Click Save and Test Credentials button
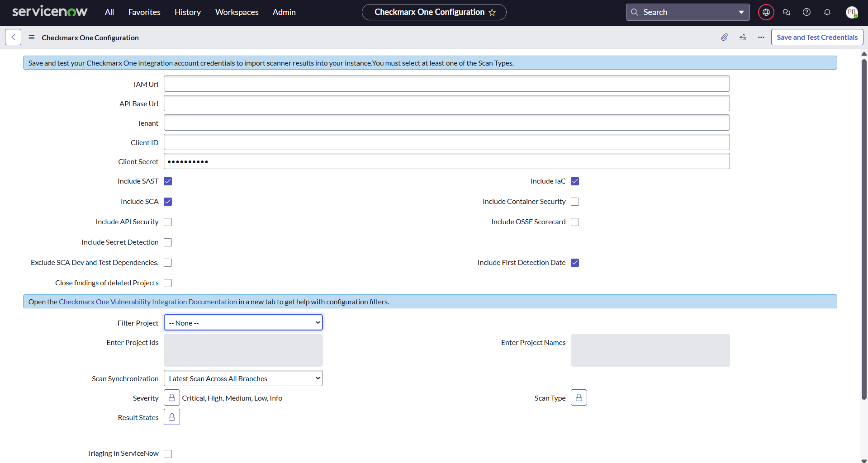Viewport: 868px width, 463px height. coord(817,37)
